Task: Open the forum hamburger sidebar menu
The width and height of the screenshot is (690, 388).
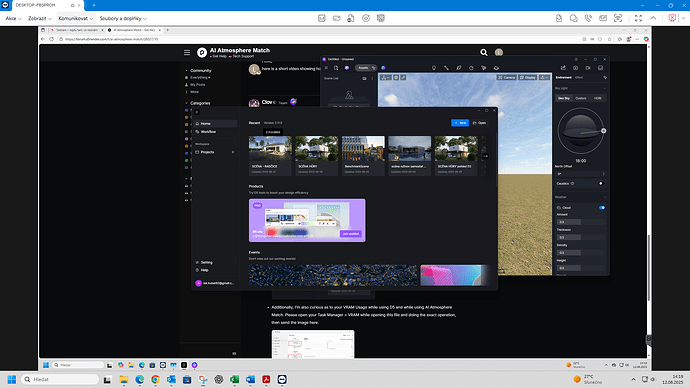Action: click(187, 52)
